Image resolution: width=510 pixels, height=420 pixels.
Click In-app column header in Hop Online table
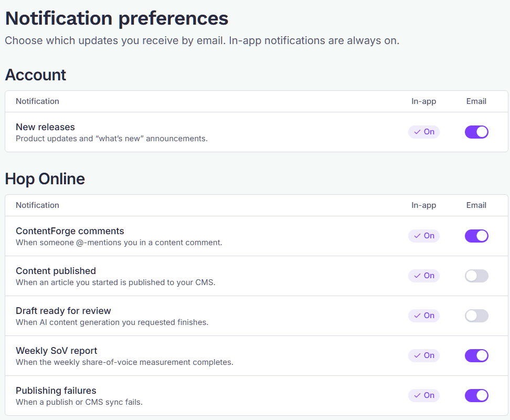[424, 205]
